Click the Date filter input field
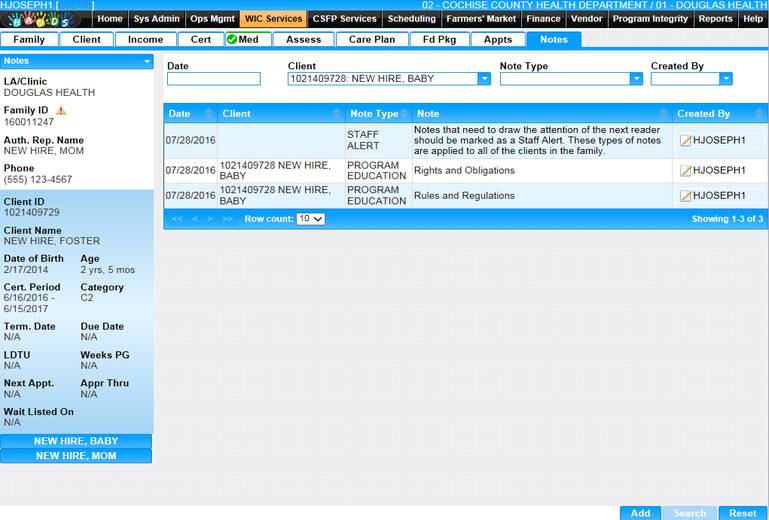Image resolution: width=769 pixels, height=520 pixels. point(213,79)
